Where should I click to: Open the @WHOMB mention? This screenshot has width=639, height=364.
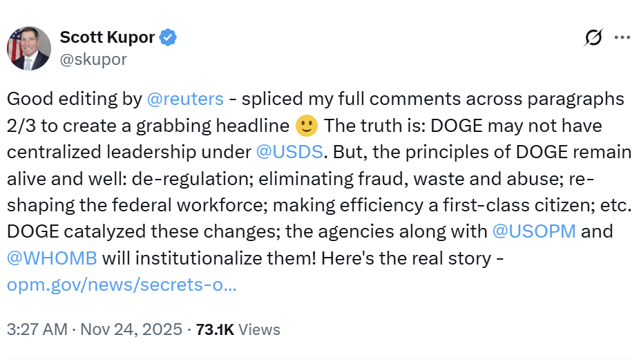pos(53,258)
